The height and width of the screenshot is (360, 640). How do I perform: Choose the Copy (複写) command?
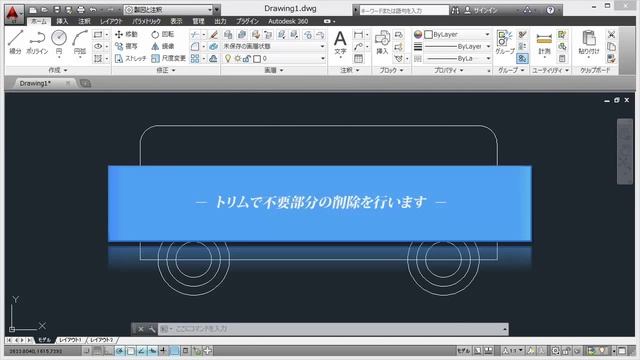point(126,46)
